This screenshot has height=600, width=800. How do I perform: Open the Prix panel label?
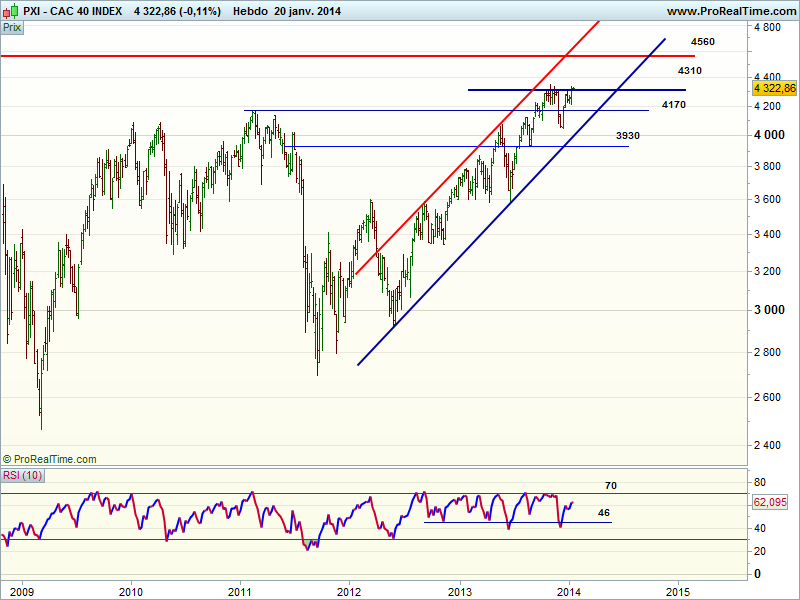(x=13, y=28)
